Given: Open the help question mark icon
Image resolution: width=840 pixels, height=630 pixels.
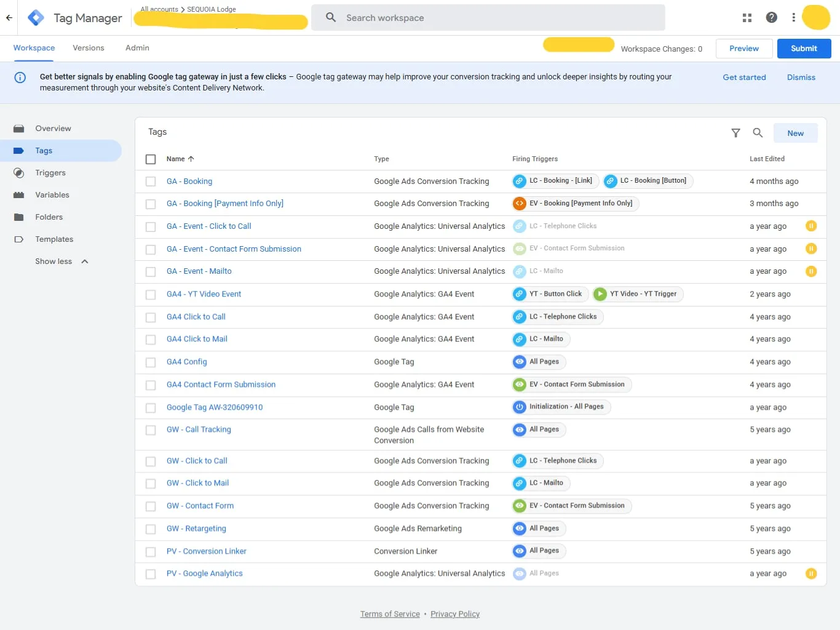Looking at the screenshot, I should (771, 18).
